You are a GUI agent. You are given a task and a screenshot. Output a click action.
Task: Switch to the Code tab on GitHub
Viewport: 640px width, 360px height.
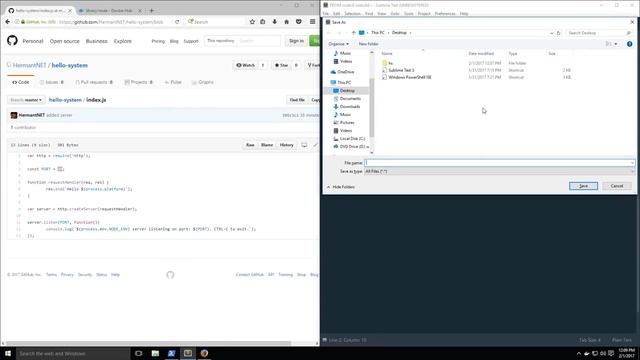[x=20, y=82]
